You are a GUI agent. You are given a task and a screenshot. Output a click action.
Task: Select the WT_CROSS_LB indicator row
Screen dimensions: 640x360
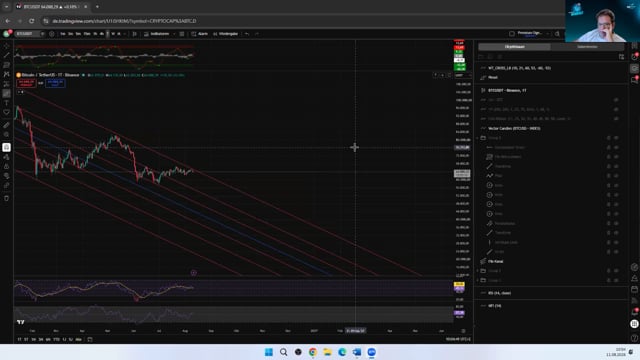coord(551,68)
